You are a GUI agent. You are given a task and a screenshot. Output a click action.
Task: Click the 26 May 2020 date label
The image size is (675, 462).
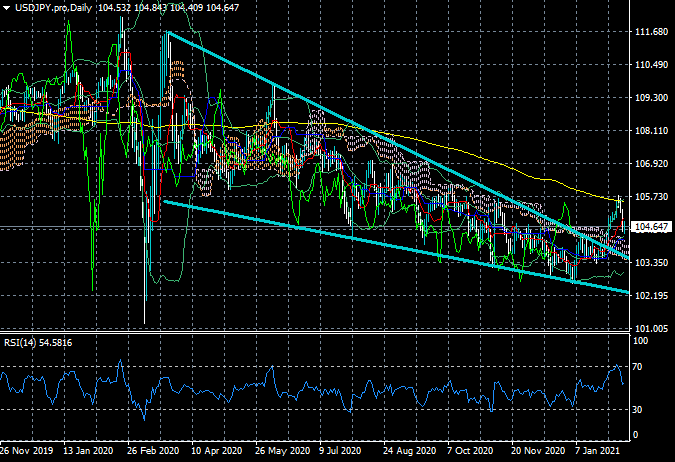282,451
